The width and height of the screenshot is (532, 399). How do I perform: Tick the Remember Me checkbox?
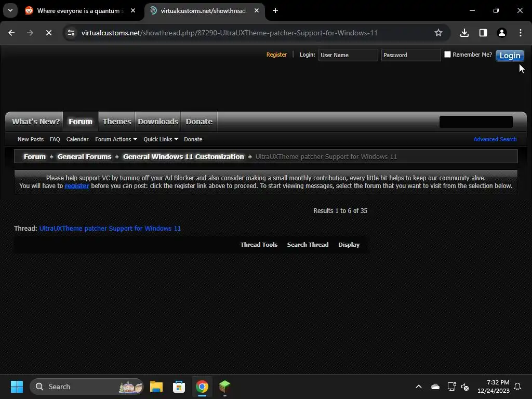click(447, 54)
